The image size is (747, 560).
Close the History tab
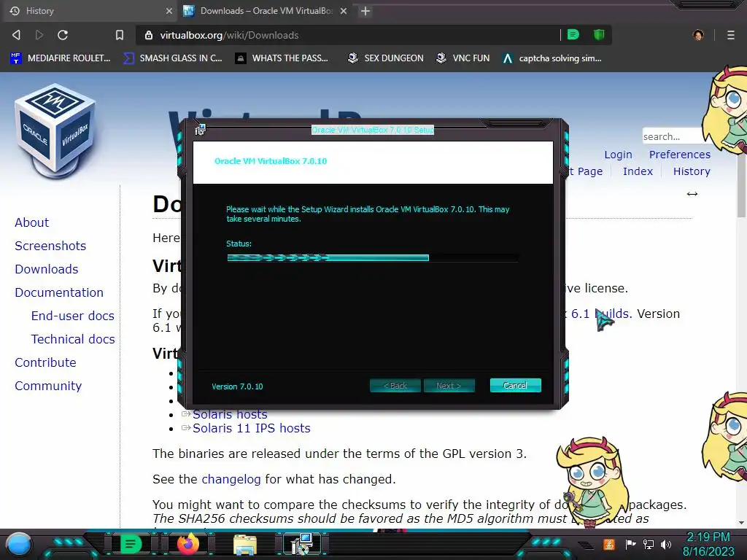pyautogui.click(x=169, y=10)
